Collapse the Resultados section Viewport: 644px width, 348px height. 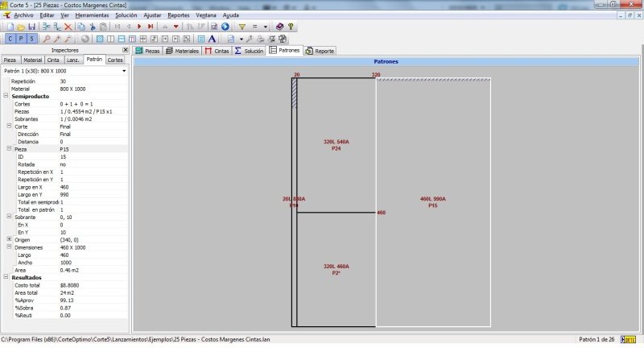click(6, 278)
